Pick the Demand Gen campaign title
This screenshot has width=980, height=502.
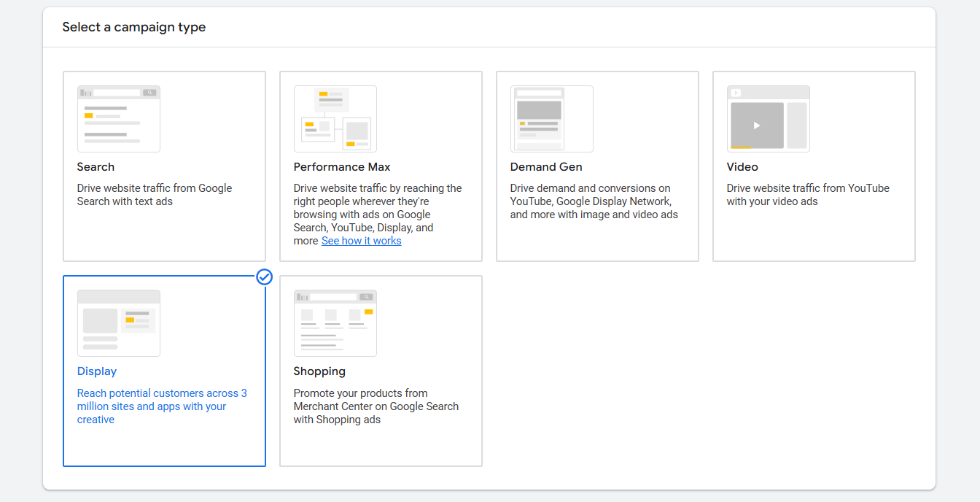[546, 167]
